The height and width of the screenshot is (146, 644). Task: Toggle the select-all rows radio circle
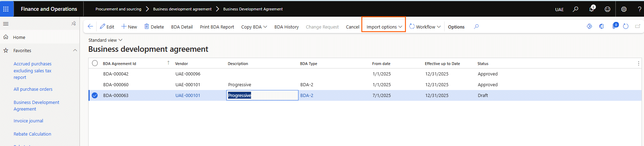click(x=95, y=63)
